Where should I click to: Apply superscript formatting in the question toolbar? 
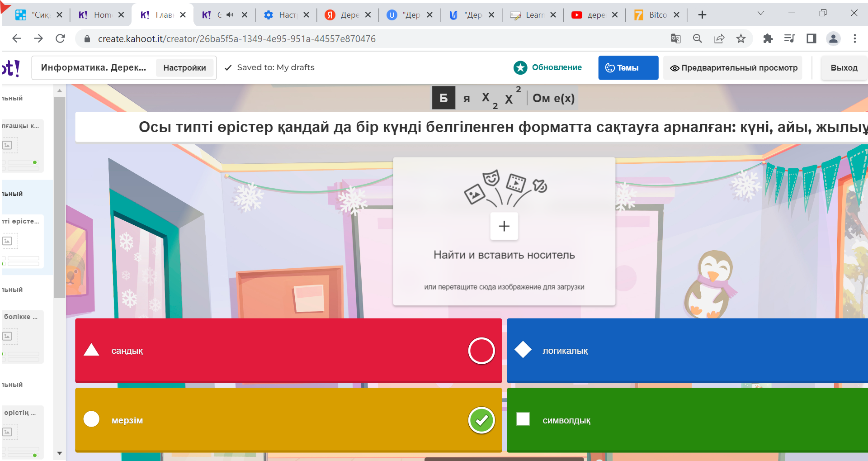(513, 96)
